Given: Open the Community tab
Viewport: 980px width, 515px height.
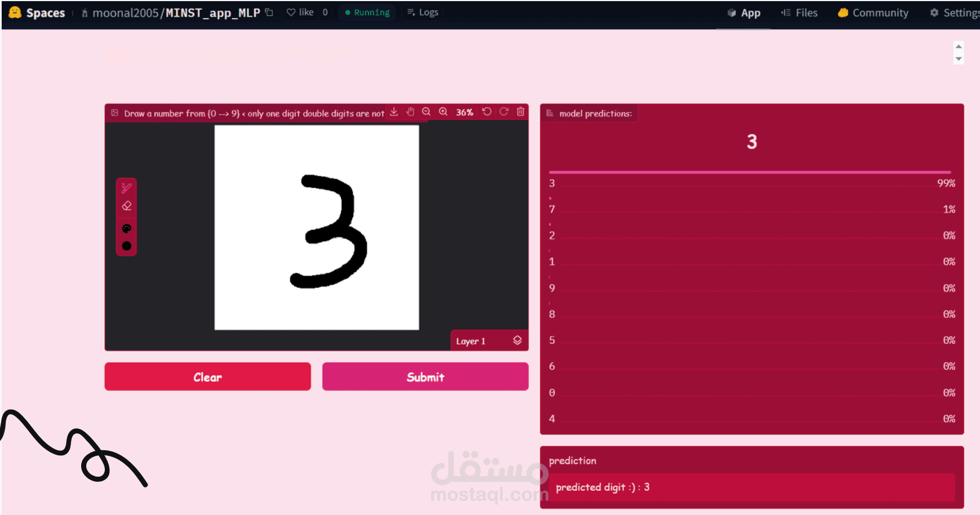Looking at the screenshot, I should 873,13.
